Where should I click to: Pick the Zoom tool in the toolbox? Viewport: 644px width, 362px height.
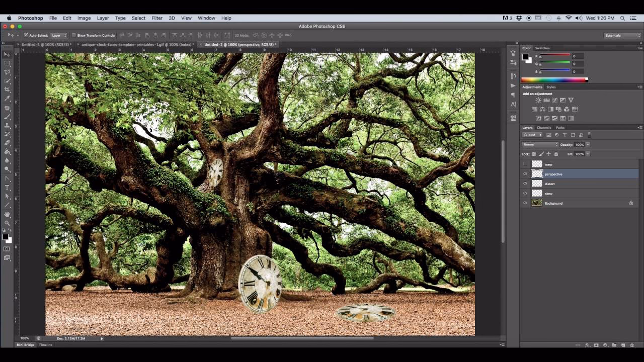(7, 223)
